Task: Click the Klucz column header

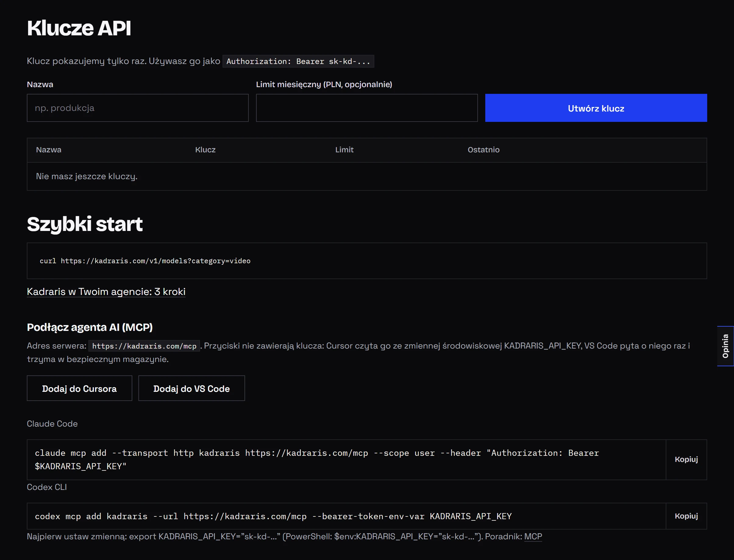Action: 205,150
